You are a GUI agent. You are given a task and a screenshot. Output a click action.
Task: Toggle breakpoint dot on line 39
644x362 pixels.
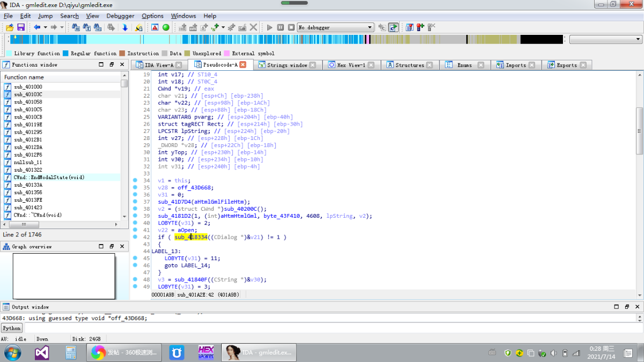point(135,216)
